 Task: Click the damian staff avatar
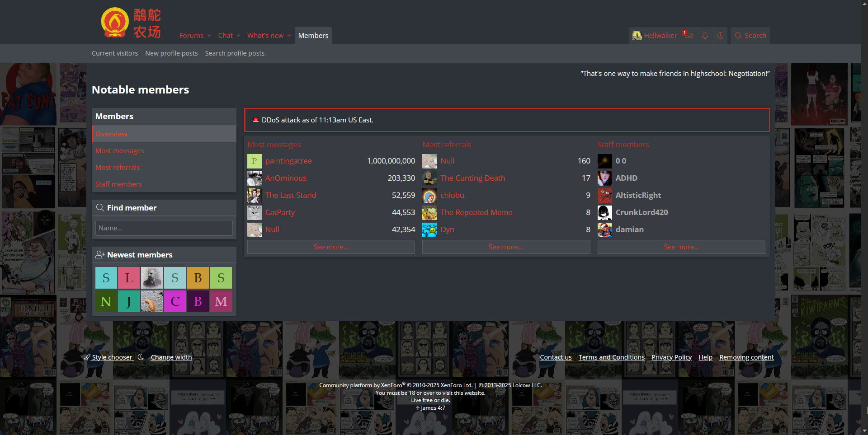coord(605,230)
